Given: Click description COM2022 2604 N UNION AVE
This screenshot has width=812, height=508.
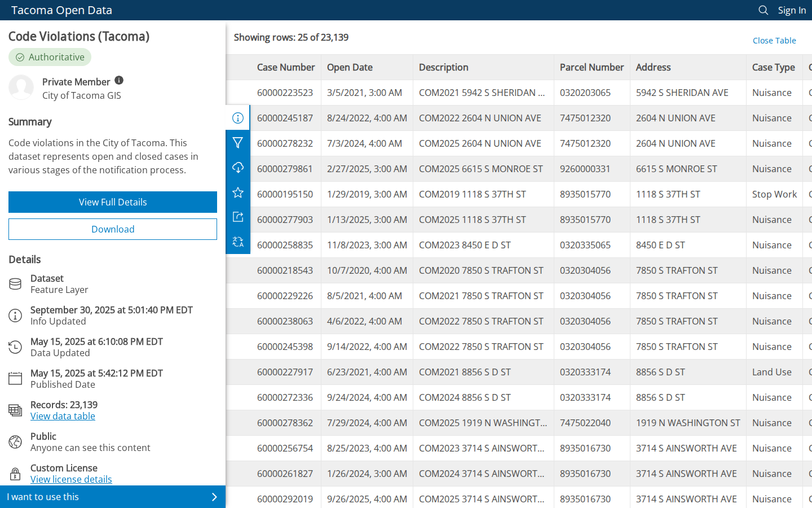Looking at the screenshot, I should (480, 118).
